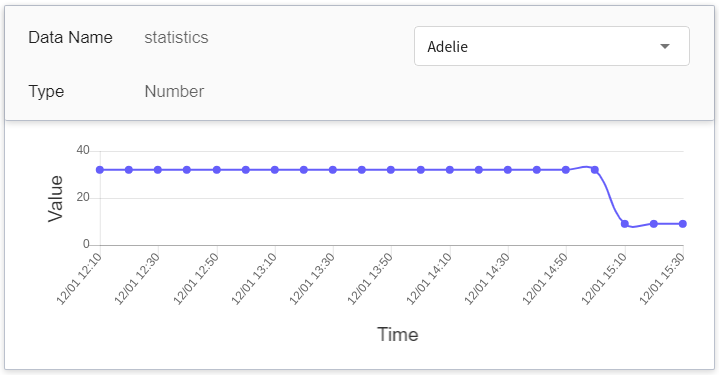This screenshot has width=719, height=375.
Task: Click the Time axis title
Action: tap(398, 335)
